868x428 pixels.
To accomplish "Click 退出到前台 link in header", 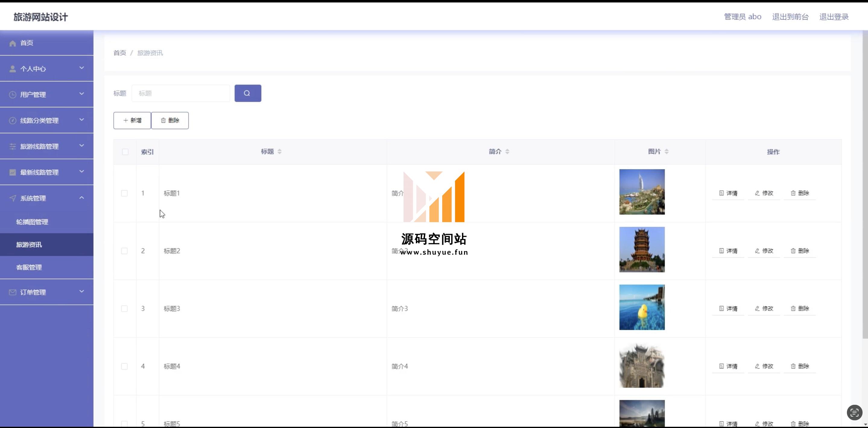I will [x=790, y=17].
